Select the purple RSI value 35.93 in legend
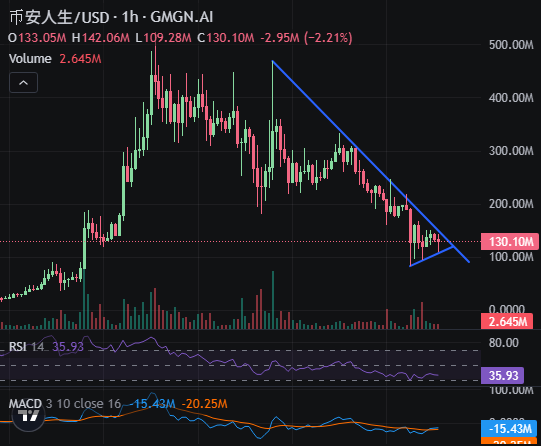 pos(68,346)
